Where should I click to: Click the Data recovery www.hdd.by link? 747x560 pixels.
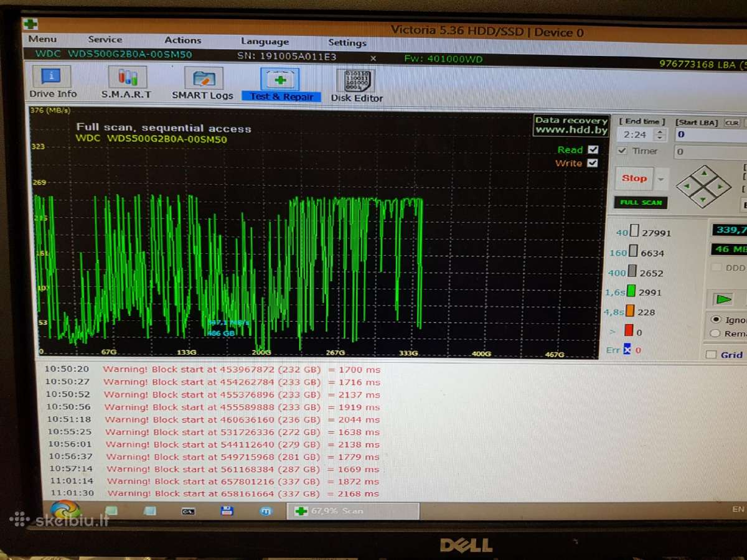(571, 125)
